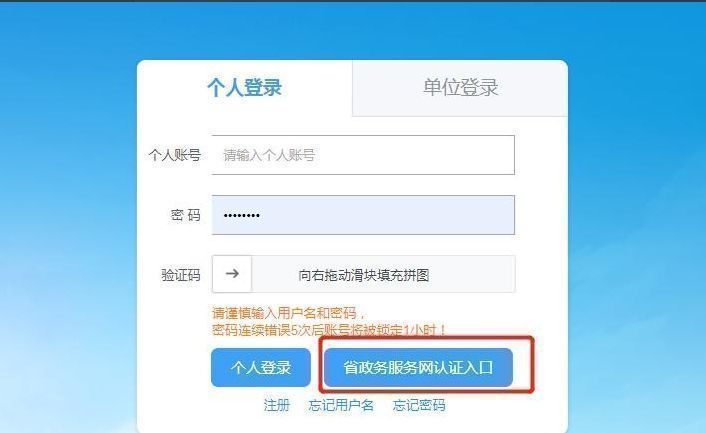This screenshot has width=706, height=433.
Task: Click the orange 请谨慎输入用户名和密码 warning line
Action: [289, 313]
